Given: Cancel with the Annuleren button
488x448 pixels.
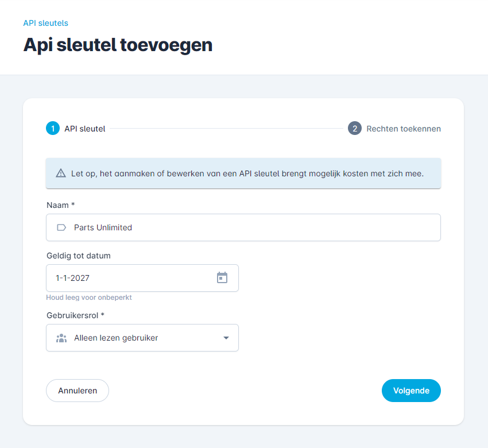Looking at the screenshot, I should tap(78, 391).
